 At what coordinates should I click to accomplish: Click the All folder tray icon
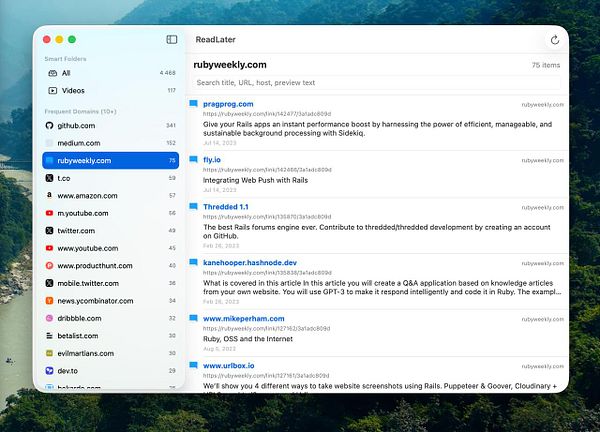(53, 73)
